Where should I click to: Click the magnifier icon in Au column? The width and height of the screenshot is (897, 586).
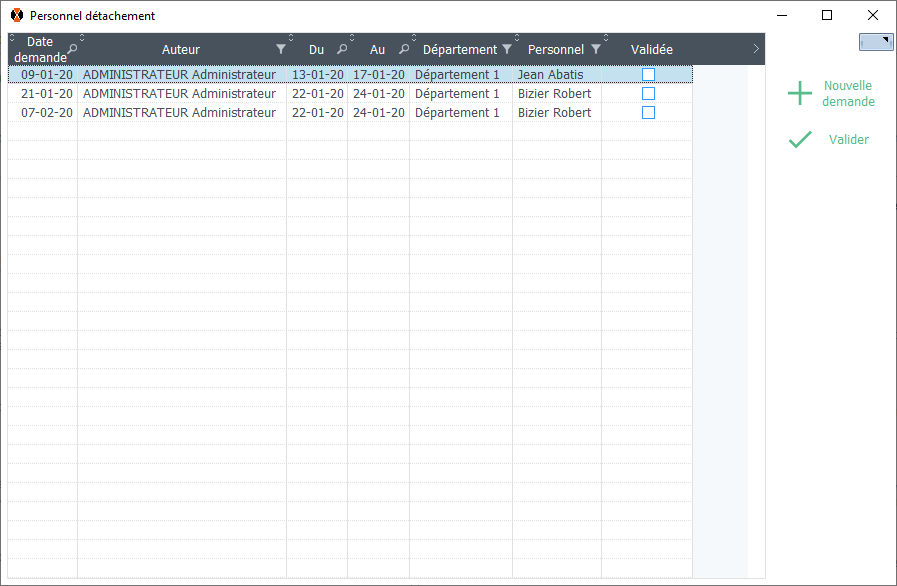(404, 49)
